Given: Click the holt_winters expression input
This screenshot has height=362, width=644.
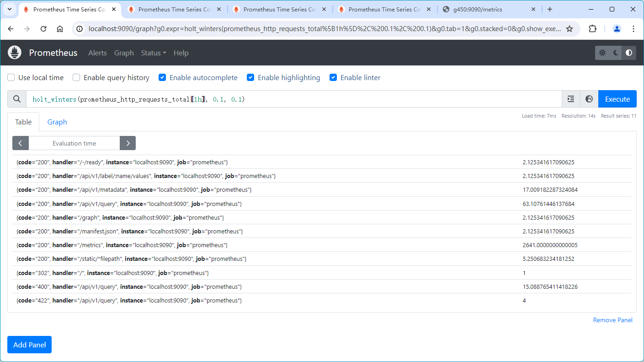Looking at the screenshot, I should click(x=294, y=99).
